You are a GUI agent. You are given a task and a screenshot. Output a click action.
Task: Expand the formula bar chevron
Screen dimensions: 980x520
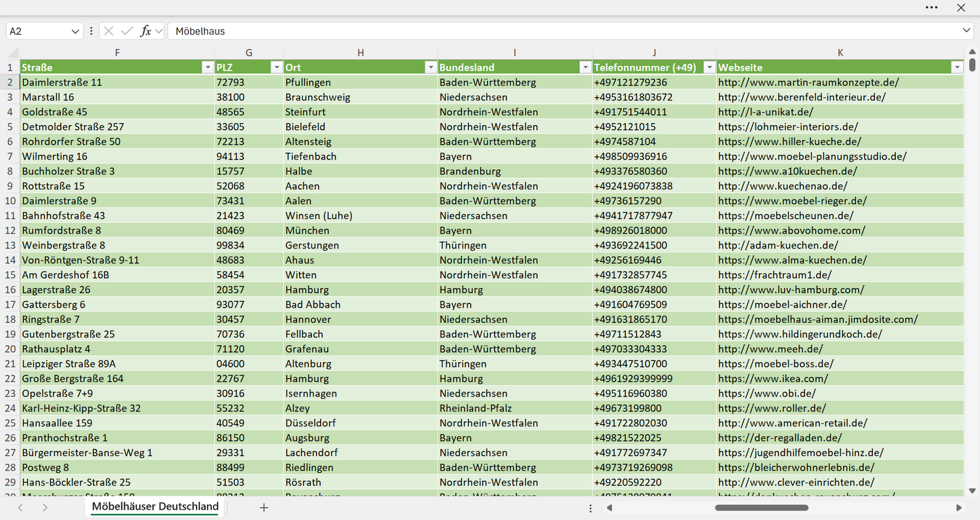tap(966, 31)
